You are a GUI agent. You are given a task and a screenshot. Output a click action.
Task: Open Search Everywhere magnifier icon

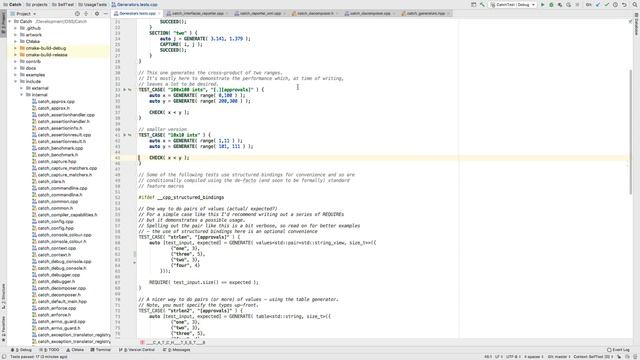coord(634,4)
